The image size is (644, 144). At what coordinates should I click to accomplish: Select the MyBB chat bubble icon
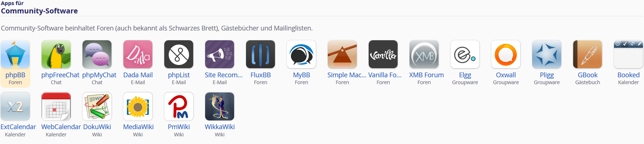click(301, 54)
